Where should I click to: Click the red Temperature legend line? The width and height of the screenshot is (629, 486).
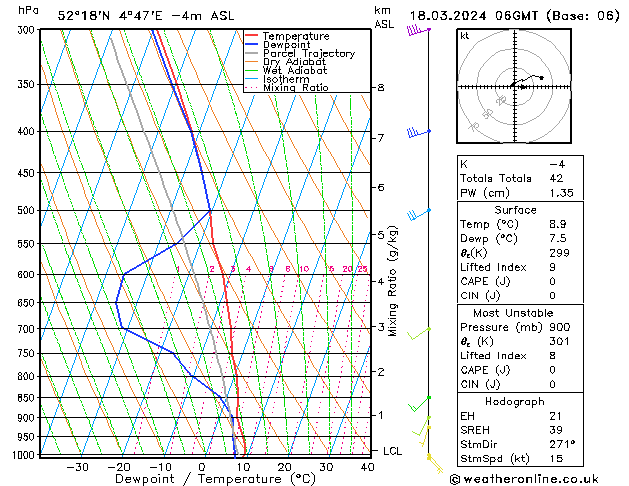(252, 36)
